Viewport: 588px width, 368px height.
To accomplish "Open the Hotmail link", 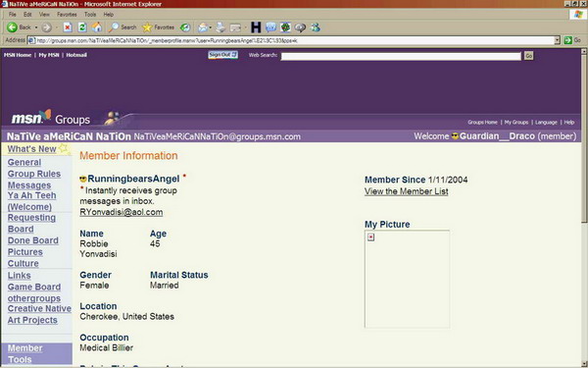I will coord(76,55).
